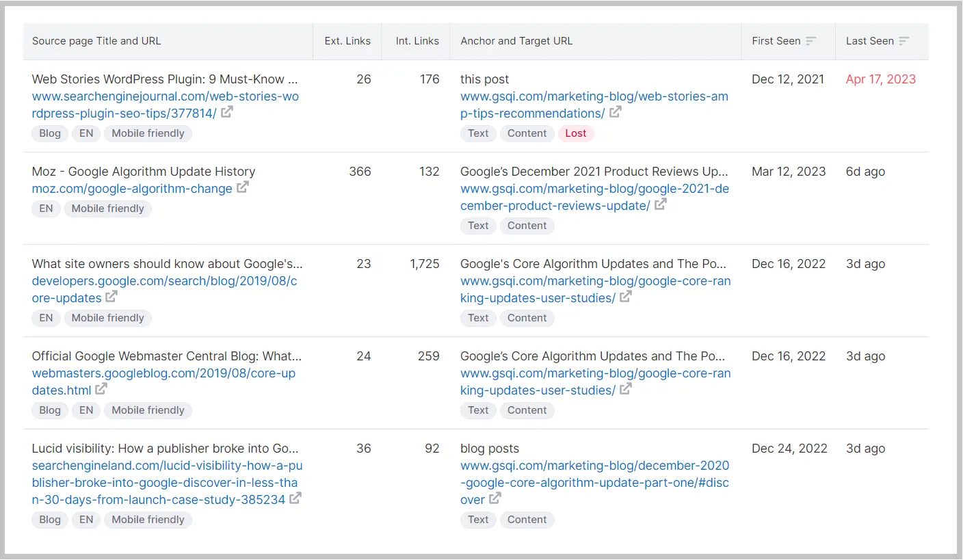
Task: Click Int. Links value 1,725
Action: (425, 264)
